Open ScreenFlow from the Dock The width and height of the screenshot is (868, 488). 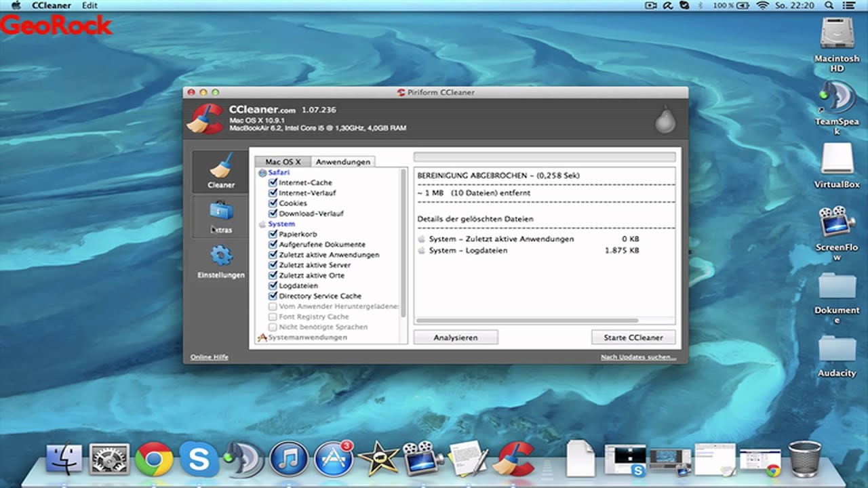click(x=422, y=458)
